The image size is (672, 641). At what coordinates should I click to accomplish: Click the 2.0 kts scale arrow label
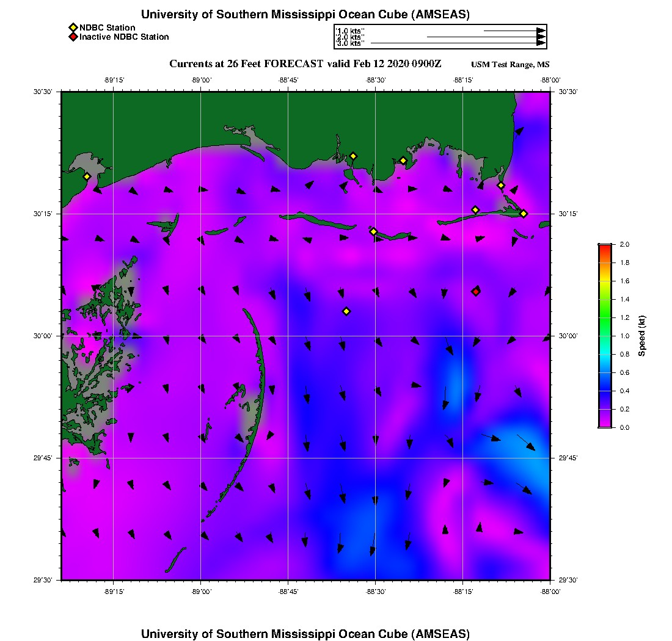350,37
